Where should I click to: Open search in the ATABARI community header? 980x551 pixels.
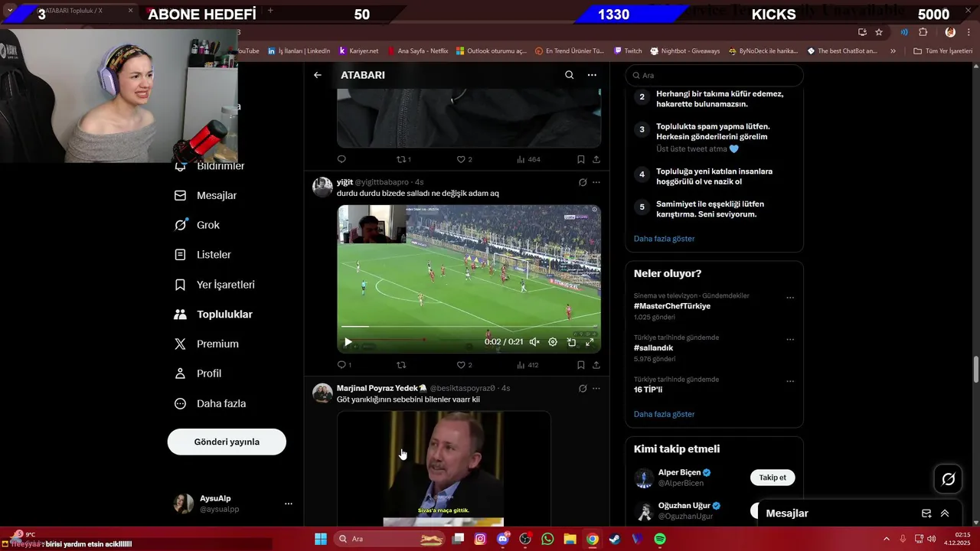click(x=569, y=75)
